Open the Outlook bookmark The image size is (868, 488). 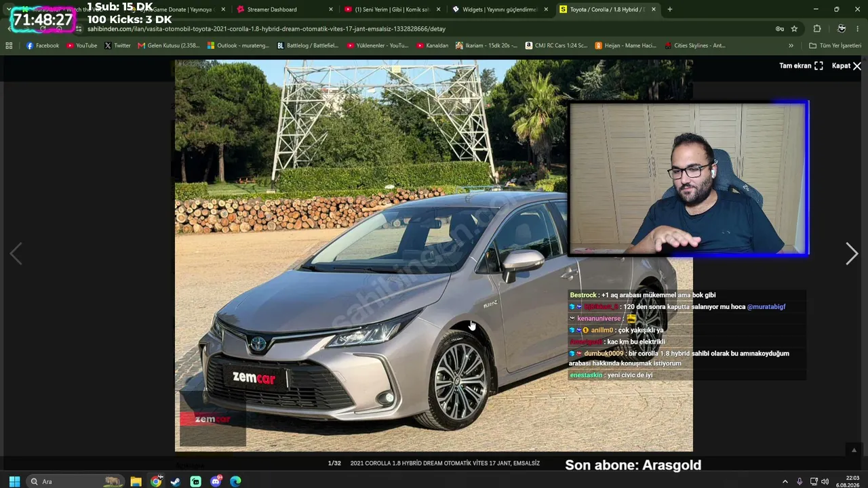point(238,45)
